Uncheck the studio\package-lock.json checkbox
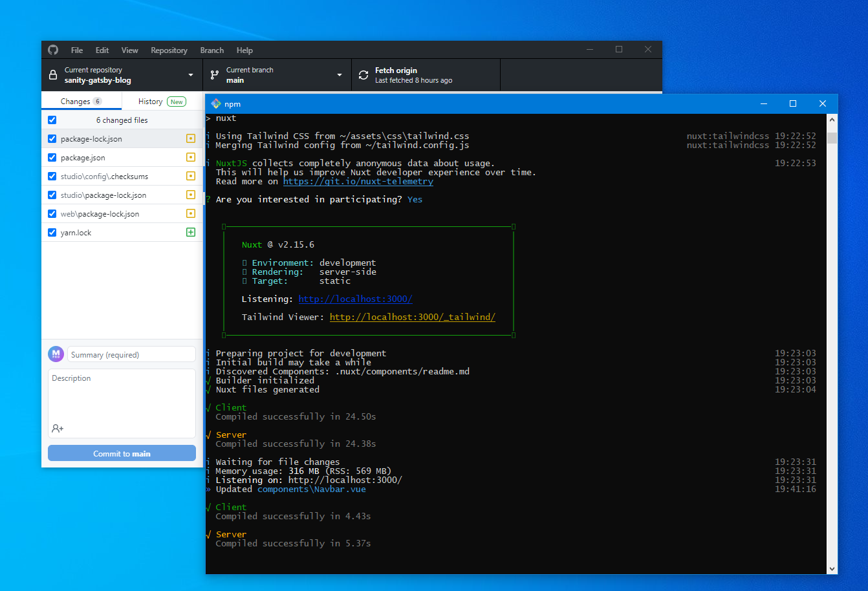The image size is (868, 591). point(52,195)
